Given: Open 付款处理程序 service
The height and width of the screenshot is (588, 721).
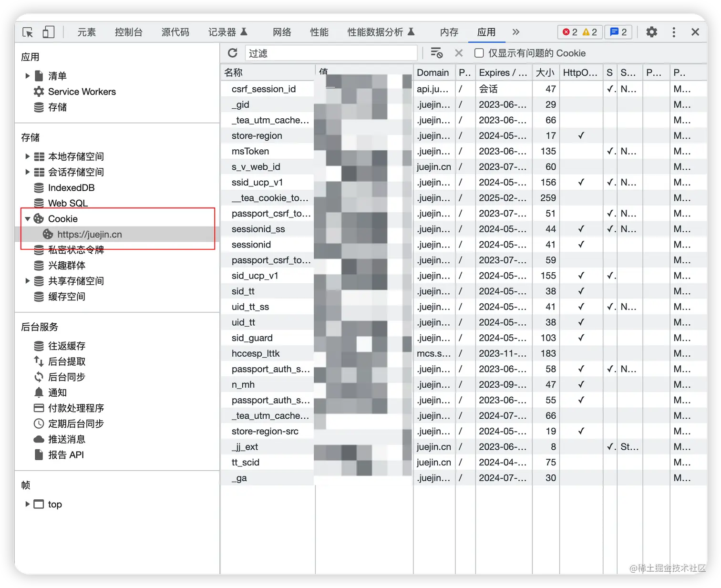Looking at the screenshot, I should click(76, 408).
